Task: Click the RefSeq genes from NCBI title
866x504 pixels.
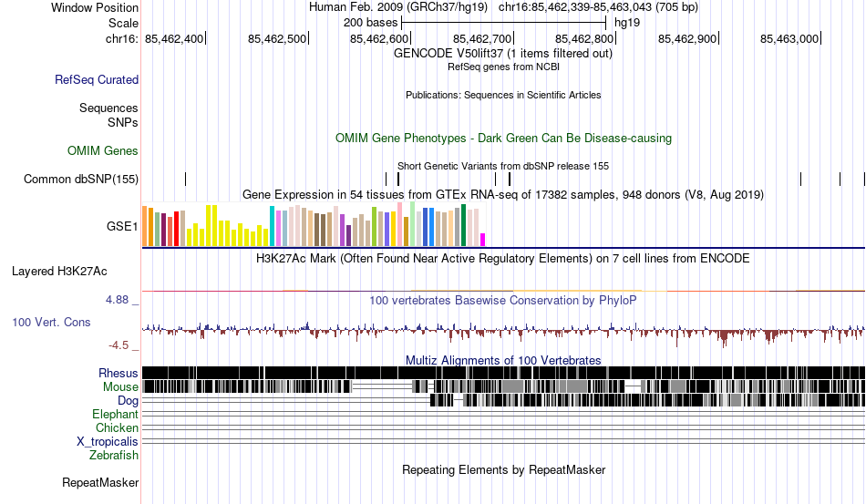Action: click(x=503, y=67)
